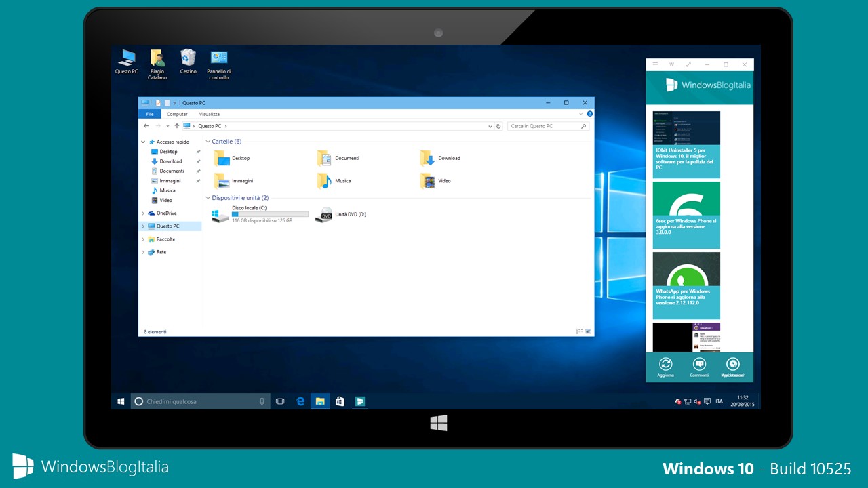
Task: Open the Immagini folder in Cartelle
Action: (233, 181)
